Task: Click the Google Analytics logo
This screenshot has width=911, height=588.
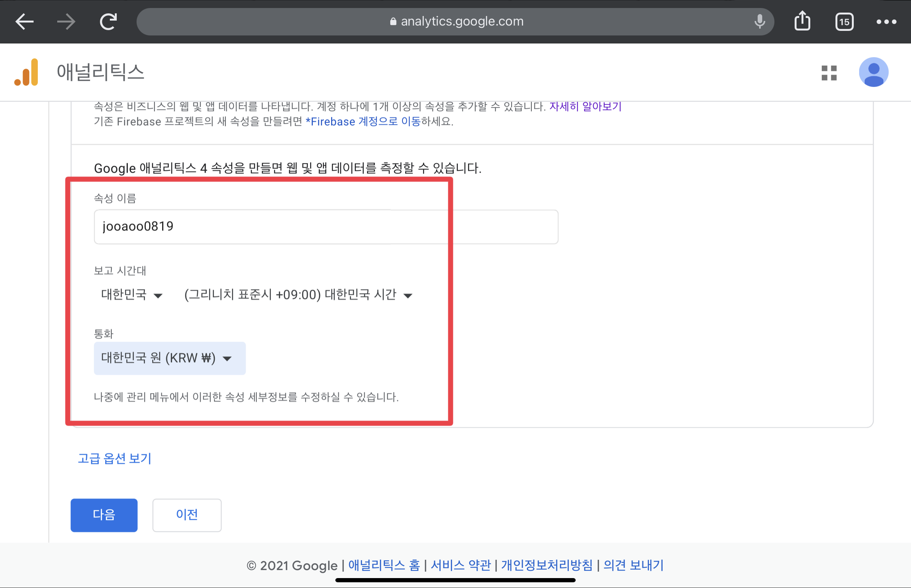Action: coord(26,72)
